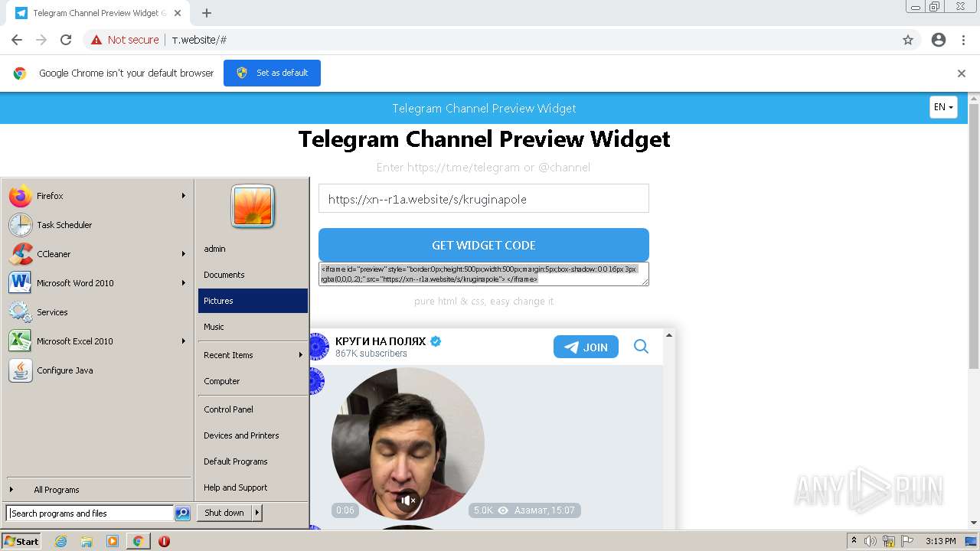
Task: Click the Search programs and files box
Action: [90, 514]
